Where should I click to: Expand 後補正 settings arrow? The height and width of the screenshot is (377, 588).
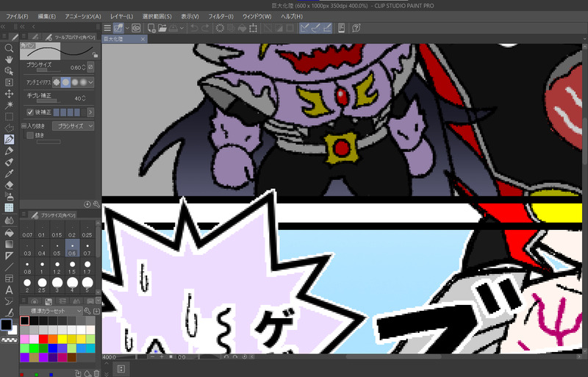click(x=90, y=112)
